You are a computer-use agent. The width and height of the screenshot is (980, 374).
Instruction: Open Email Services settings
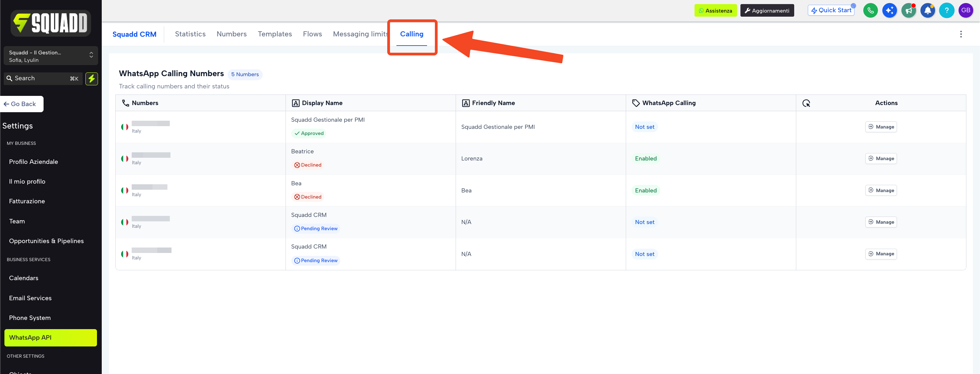pyautogui.click(x=30, y=299)
